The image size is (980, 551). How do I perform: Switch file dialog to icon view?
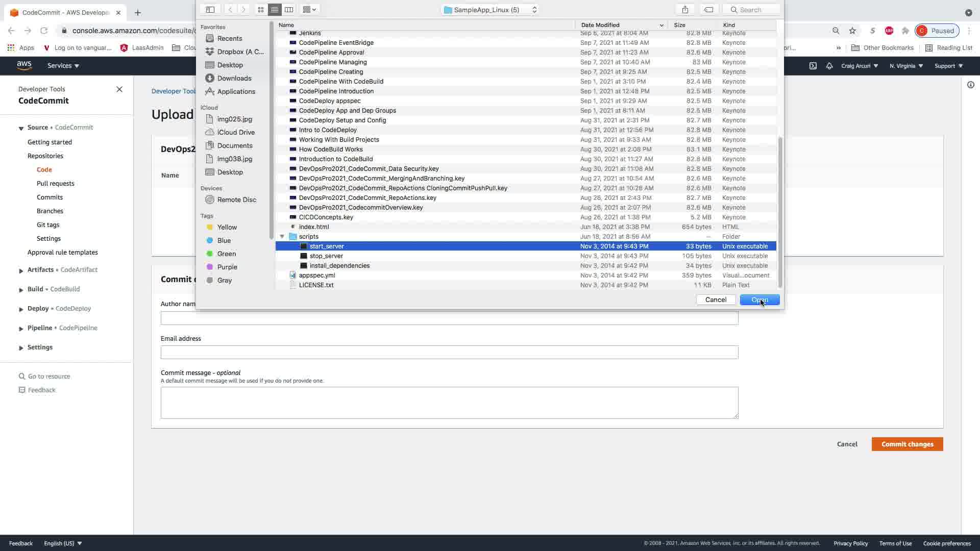261,10
